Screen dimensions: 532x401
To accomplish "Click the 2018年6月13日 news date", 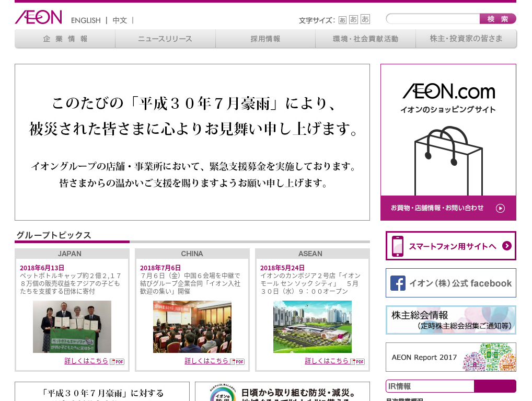I will [x=42, y=268].
